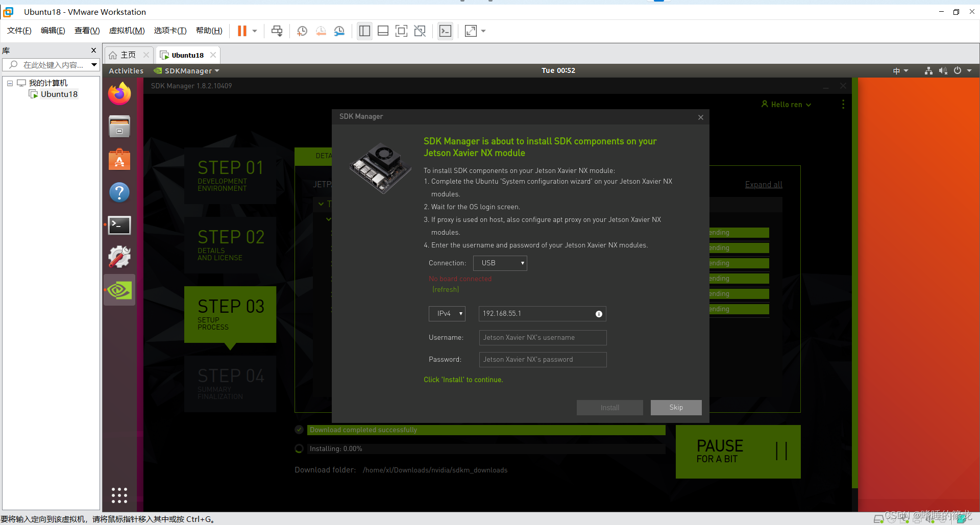This screenshot has width=980, height=525.
Task: Revert to previous VMware snapshot
Action: pyautogui.click(x=321, y=31)
